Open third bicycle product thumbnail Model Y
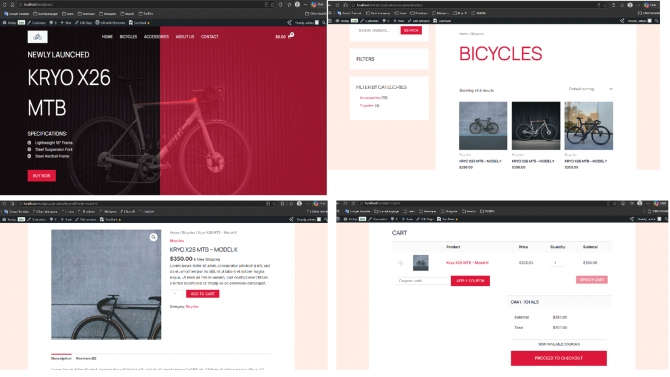Screen dimensions: 670x377 pos(589,126)
